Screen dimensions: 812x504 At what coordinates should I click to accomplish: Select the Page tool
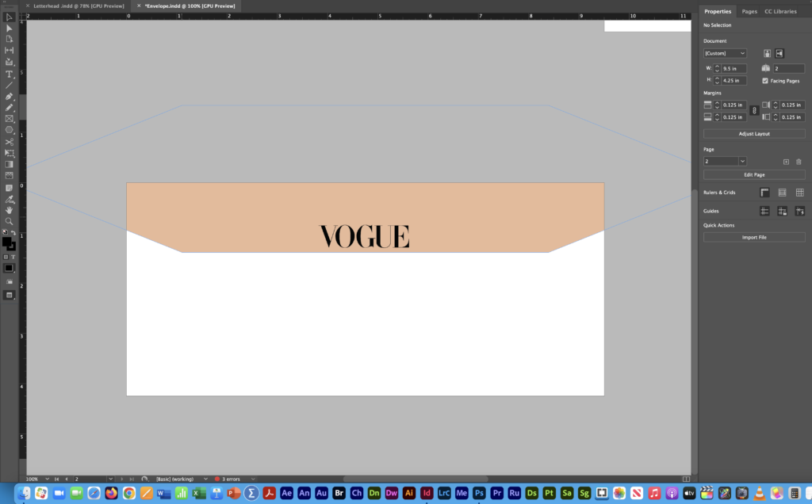pyautogui.click(x=9, y=39)
